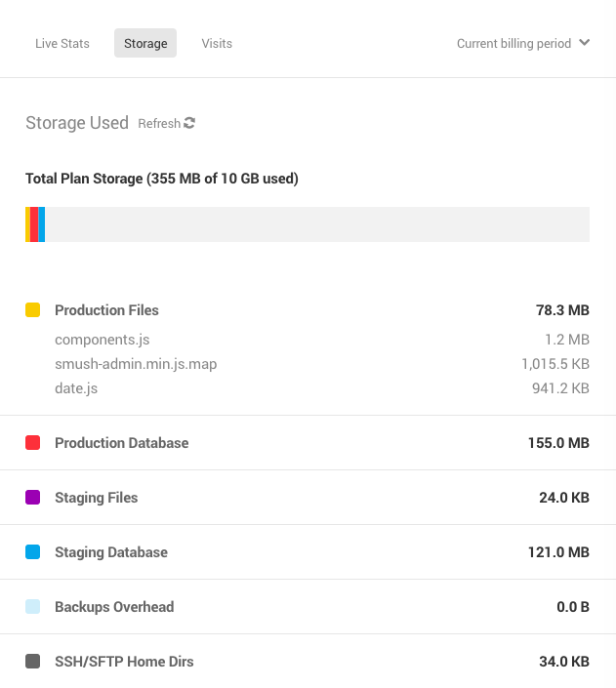Click the components.js file entry
Screen dimensions: 616x688
pyautogui.click(x=102, y=340)
